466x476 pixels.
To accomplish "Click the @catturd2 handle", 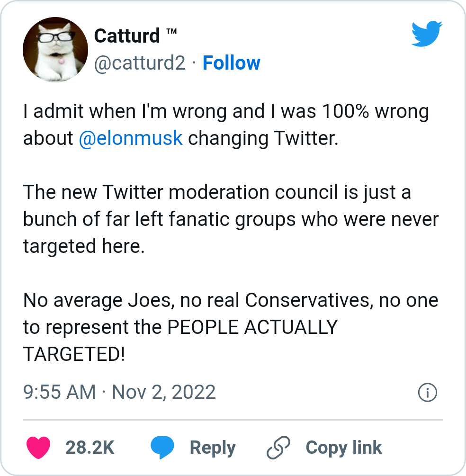I will (x=140, y=63).
